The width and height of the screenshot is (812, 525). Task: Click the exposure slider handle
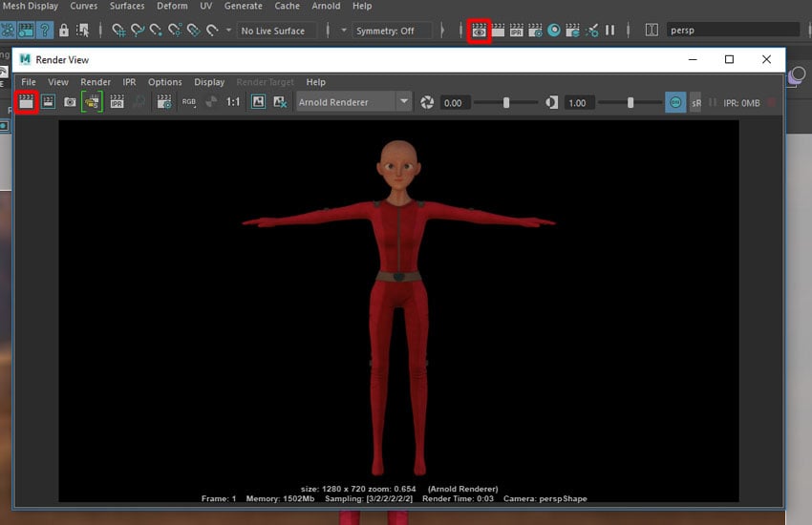point(506,102)
